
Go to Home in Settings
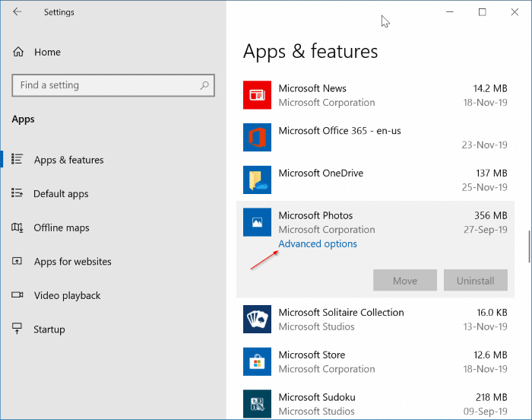[x=47, y=52]
